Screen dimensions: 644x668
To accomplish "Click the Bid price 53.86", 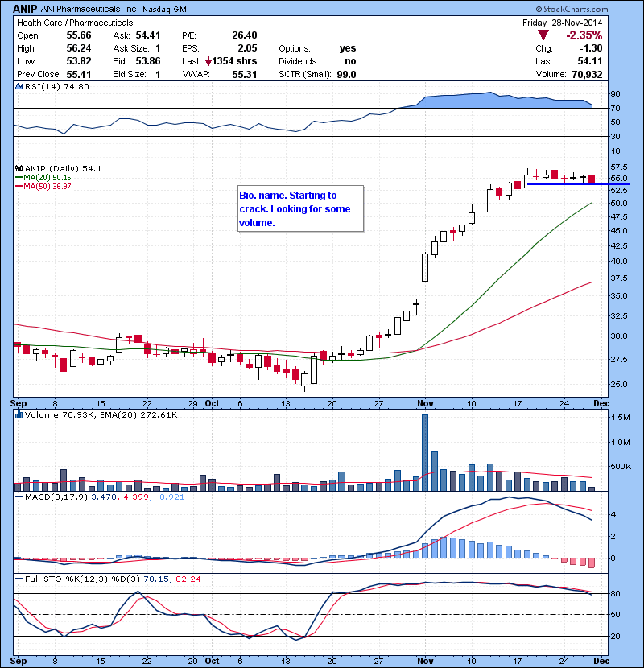I will click(148, 61).
